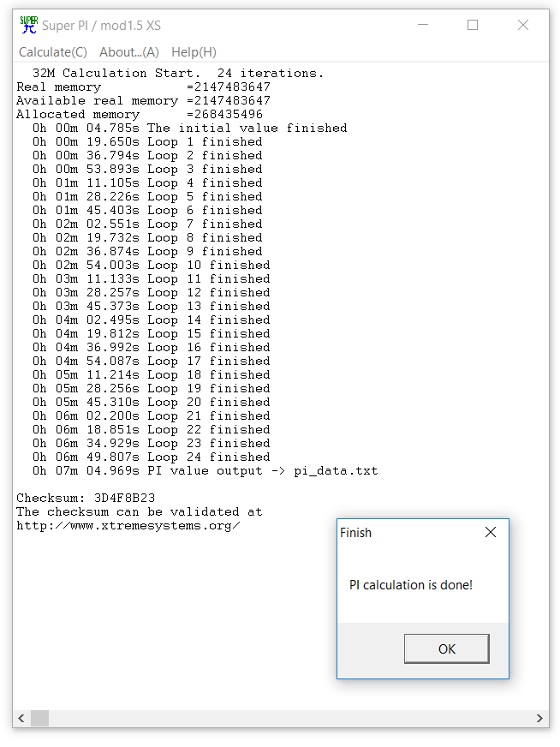The height and width of the screenshot is (747, 560).
Task: Click the xtremesystems.org URL text
Action: [128, 526]
